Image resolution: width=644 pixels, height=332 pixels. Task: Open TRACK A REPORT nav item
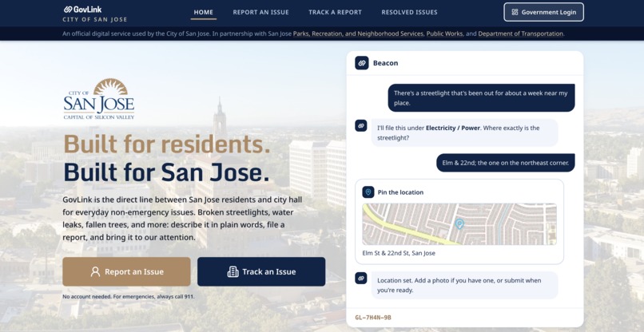(335, 12)
